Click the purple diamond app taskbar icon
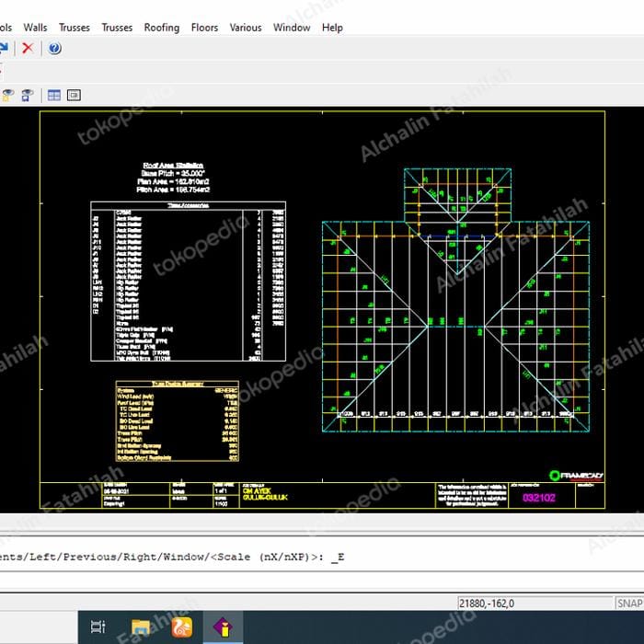 click(x=223, y=627)
